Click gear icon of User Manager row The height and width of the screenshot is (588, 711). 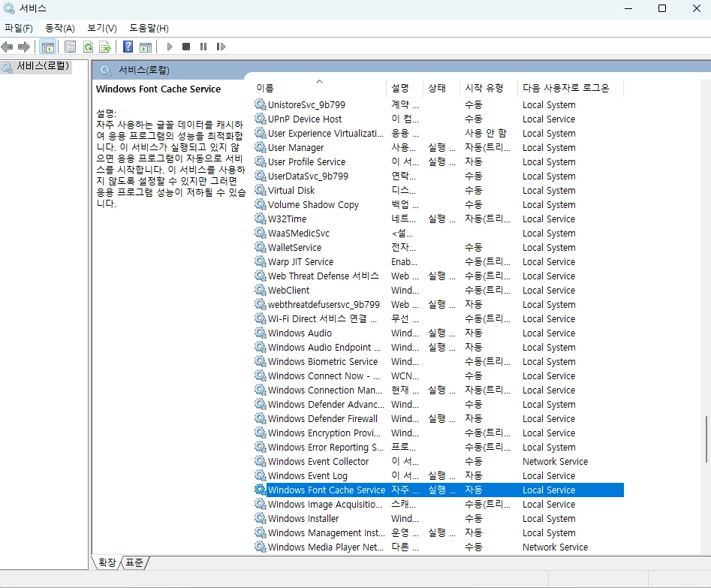[x=261, y=147]
